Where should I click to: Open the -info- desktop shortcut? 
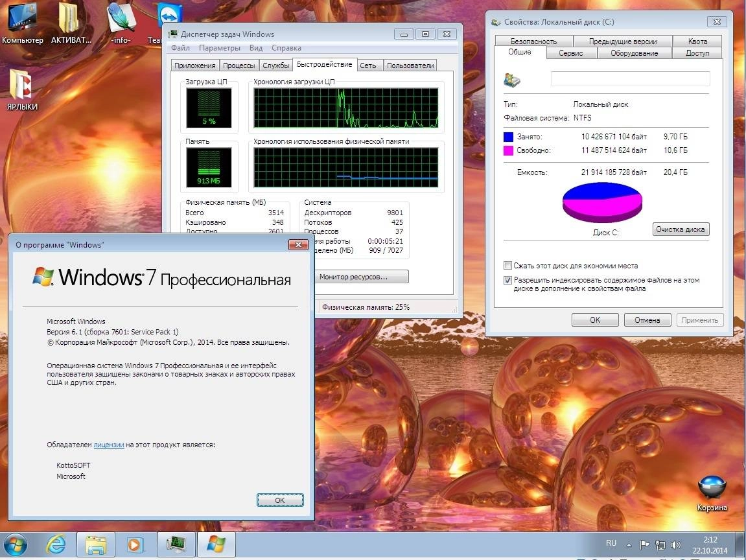[121, 23]
